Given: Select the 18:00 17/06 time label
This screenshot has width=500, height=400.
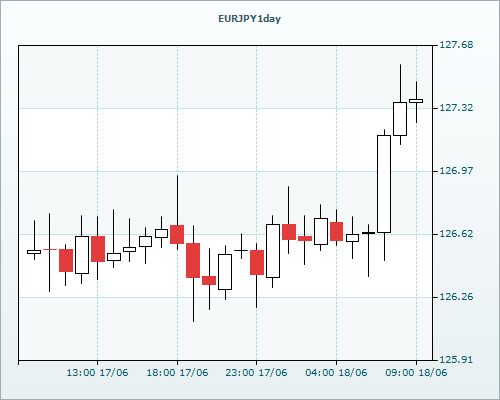Looking at the screenshot, I should pos(177,373).
